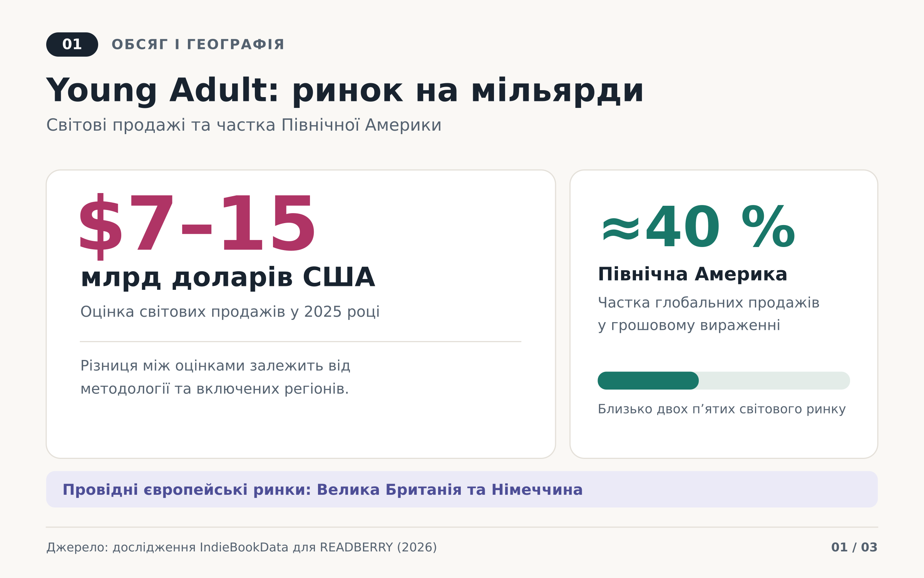Click the filled green part of progress bar
The image size is (924, 578).
pos(648,381)
